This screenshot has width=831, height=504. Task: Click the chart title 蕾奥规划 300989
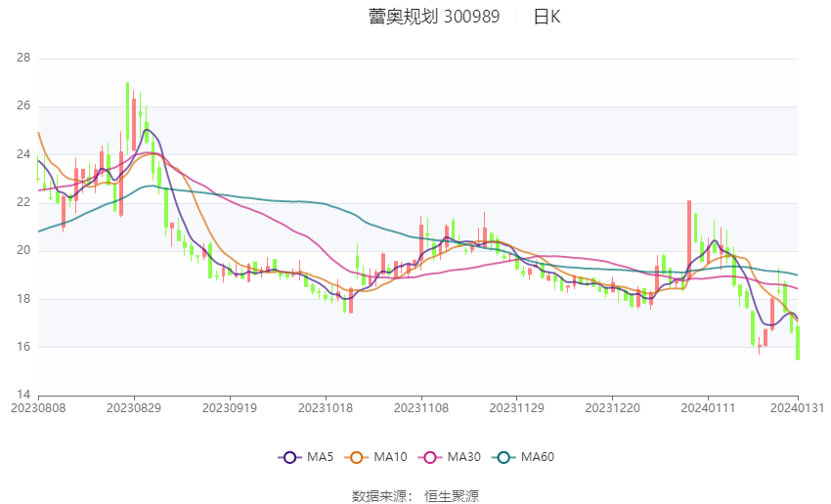point(434,17)
